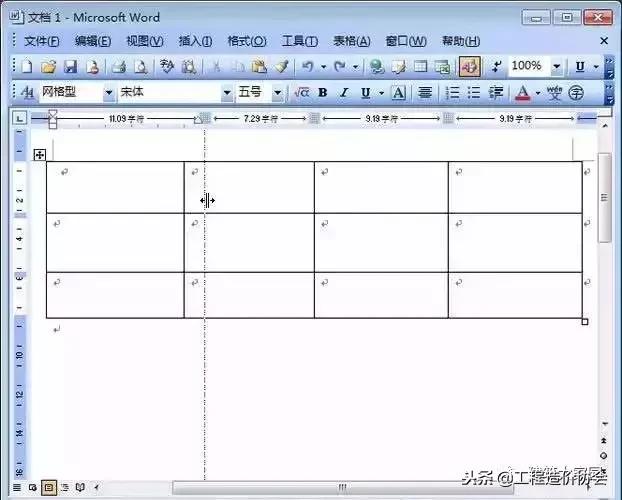Expand standard toolbar options chevron
622x500 pixels.
coord(609,67)
